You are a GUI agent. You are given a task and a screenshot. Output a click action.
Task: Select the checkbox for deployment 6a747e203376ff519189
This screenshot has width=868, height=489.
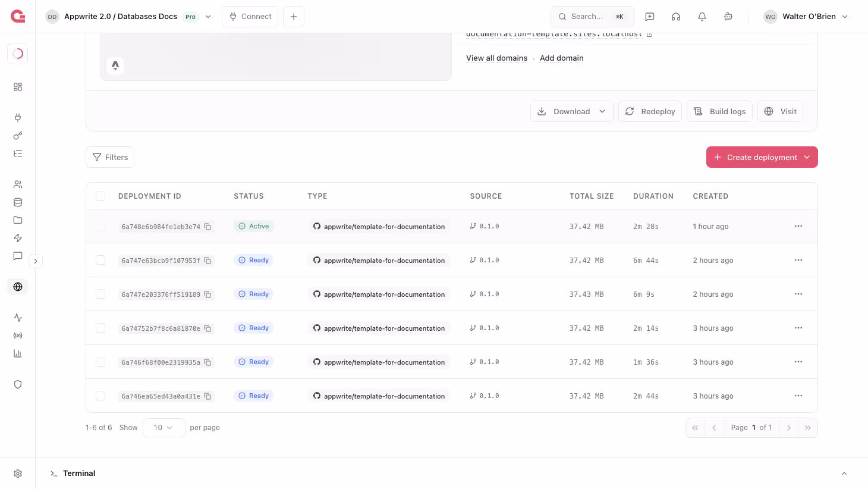100,294
